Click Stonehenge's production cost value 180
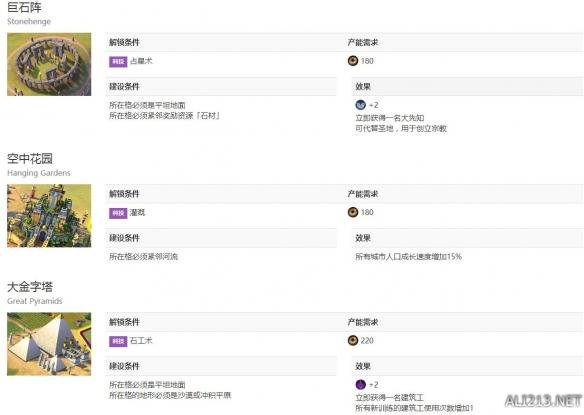Image resolution: width=584 pixels, height=415 pixels. tap(367, 61)
